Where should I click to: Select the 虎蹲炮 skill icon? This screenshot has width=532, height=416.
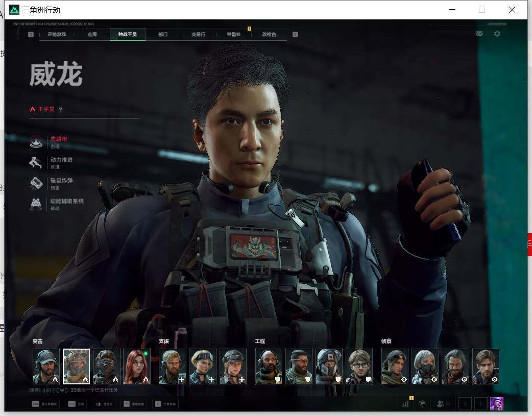(x=36, y=142)
